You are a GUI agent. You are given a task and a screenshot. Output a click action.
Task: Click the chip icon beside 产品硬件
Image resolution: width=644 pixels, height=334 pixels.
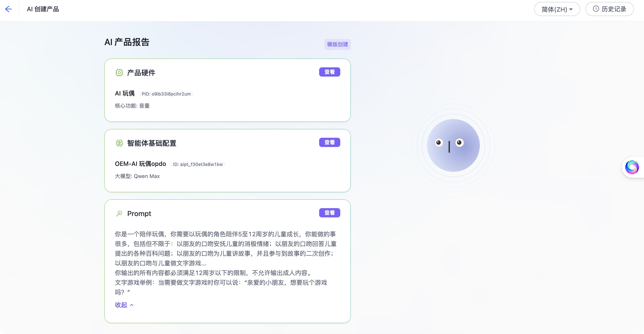[119, 73]
